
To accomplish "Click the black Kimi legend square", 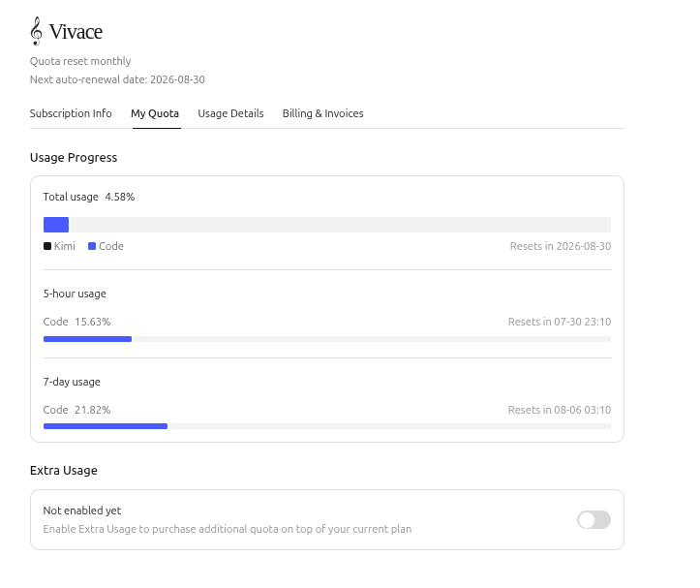I will (x=47, y=246).
